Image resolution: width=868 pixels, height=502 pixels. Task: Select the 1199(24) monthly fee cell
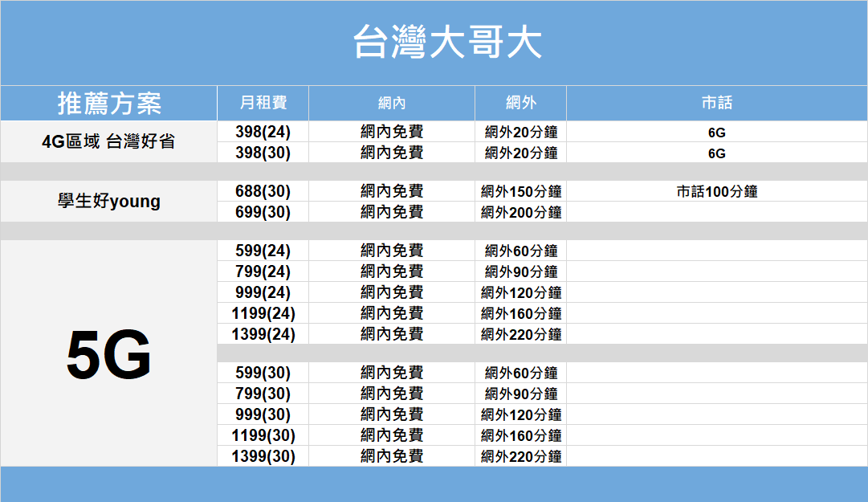click(263, 313)
